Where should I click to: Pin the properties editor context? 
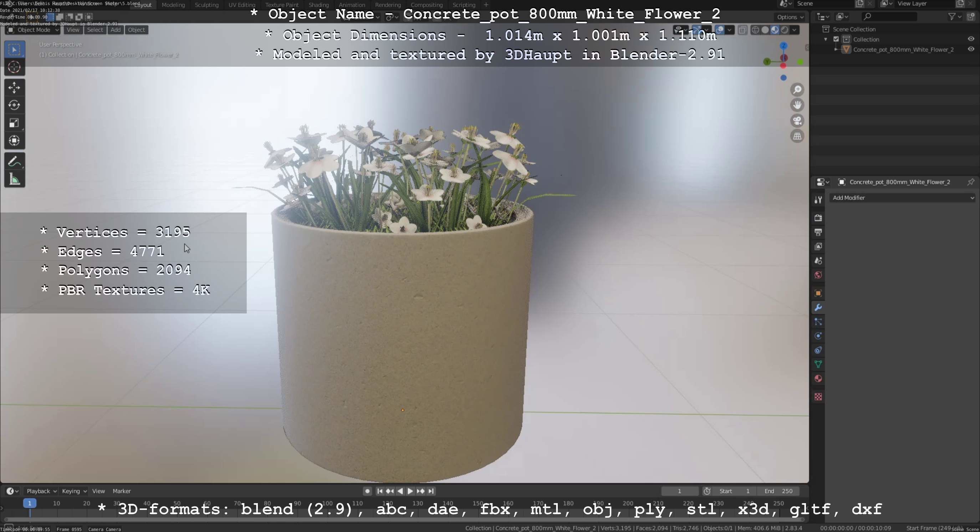pos(970,182)
